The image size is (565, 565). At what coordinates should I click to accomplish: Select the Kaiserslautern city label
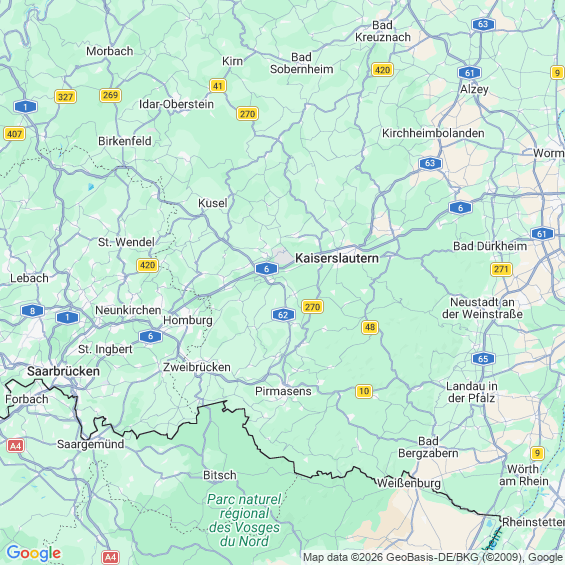click(337, 258)
